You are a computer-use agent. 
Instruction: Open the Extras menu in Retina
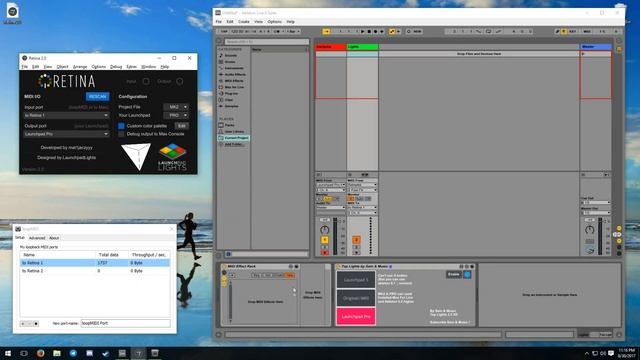[131, 67]
